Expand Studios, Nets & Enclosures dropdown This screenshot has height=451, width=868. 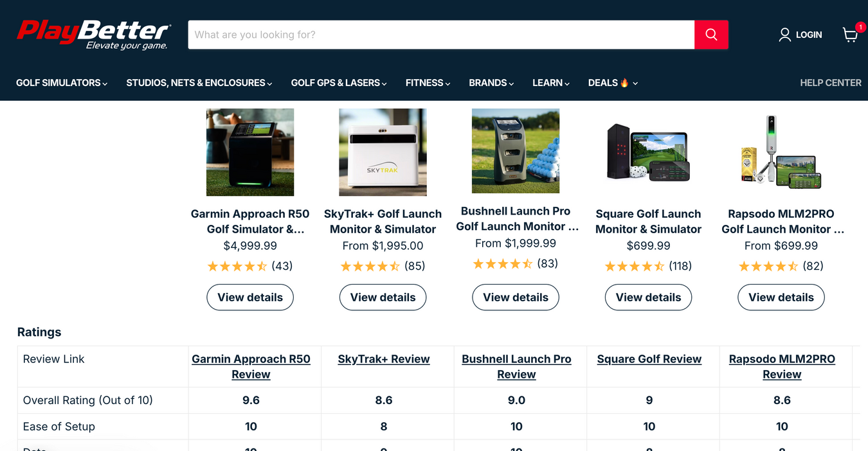coord(199,83)
